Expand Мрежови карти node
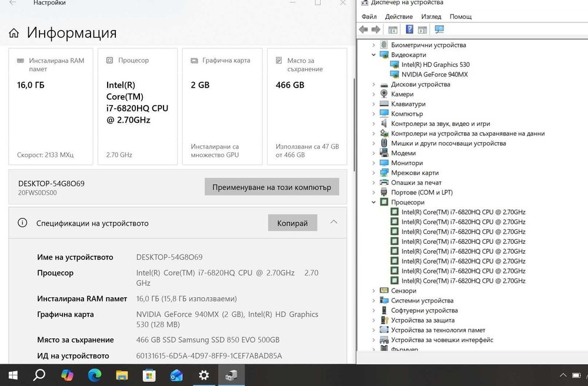 click(373, 173)
